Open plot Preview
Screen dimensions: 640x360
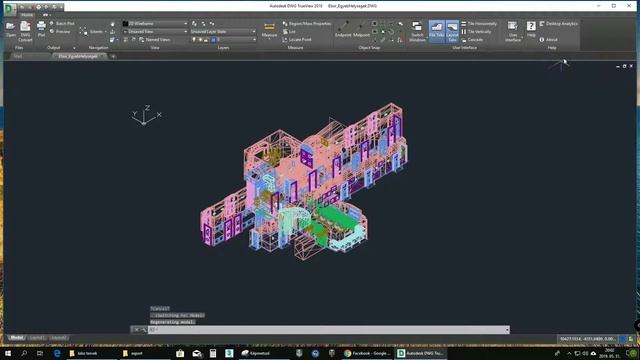pyautogui.click(x=60, y=31)
